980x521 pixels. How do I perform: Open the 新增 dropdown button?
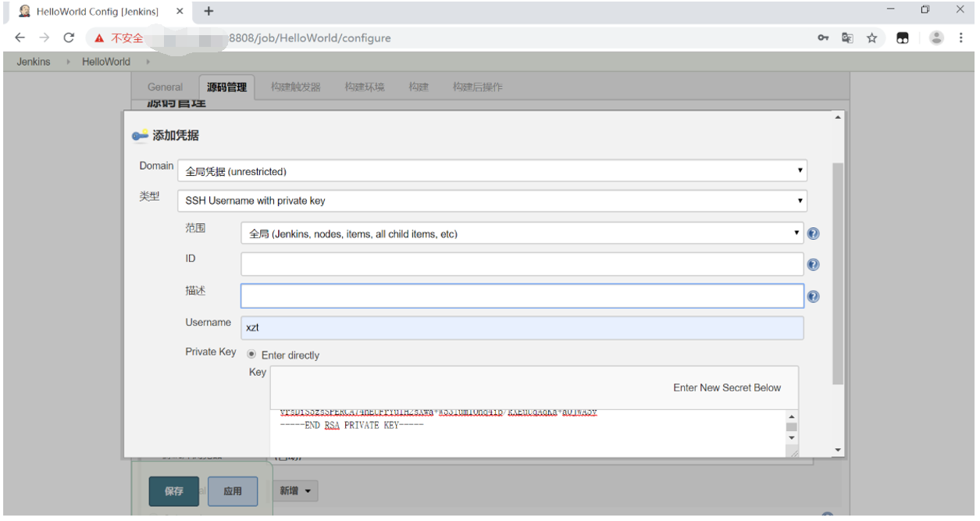296,491
